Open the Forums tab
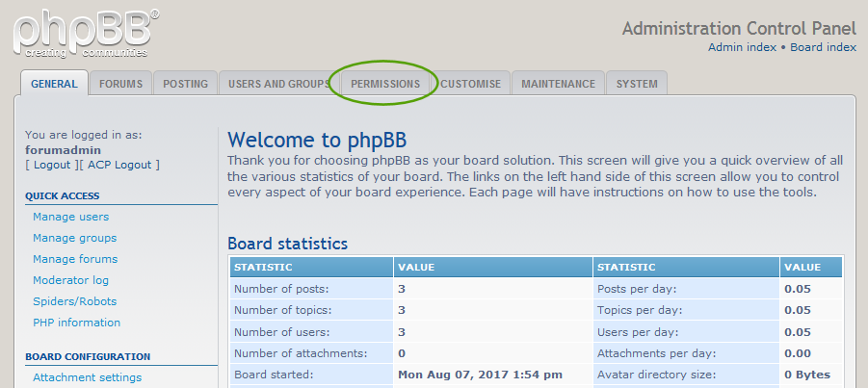 (120, 84)
